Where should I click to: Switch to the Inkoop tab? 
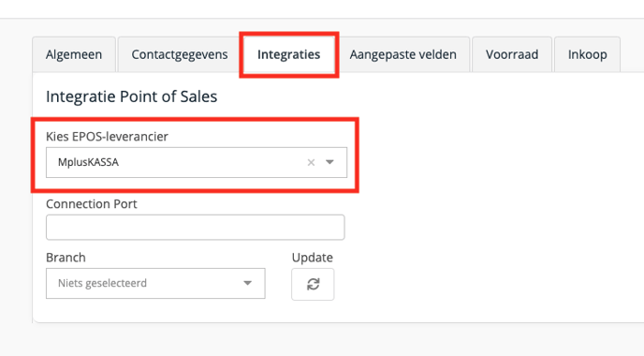pyautogui.click(x=587, y=54)
